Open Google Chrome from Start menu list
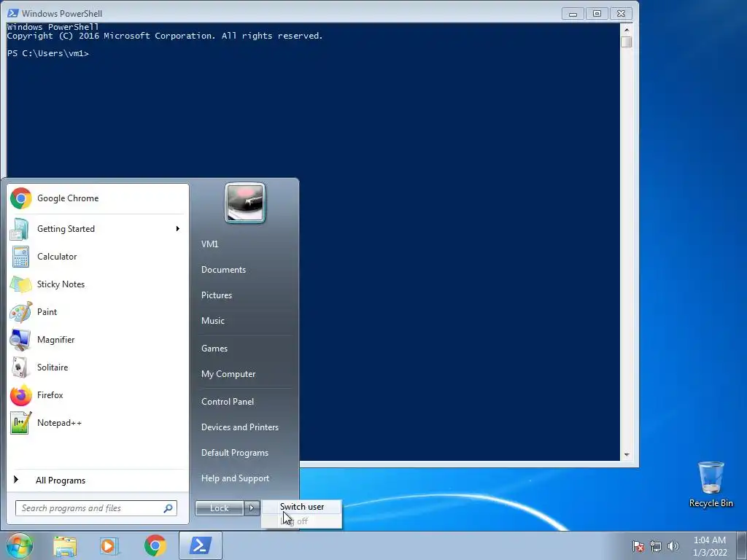This screenshot has height=560, width=747. [97, 198]
